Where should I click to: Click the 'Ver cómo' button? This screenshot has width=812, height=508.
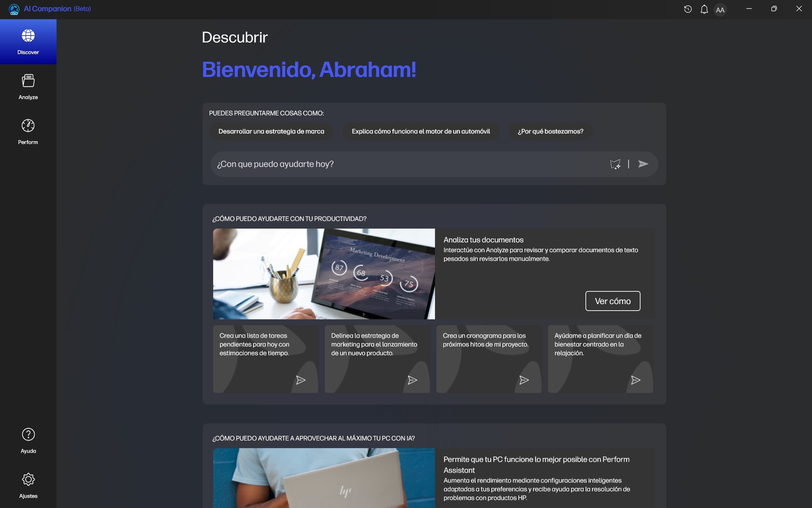[x=613, y=301]
